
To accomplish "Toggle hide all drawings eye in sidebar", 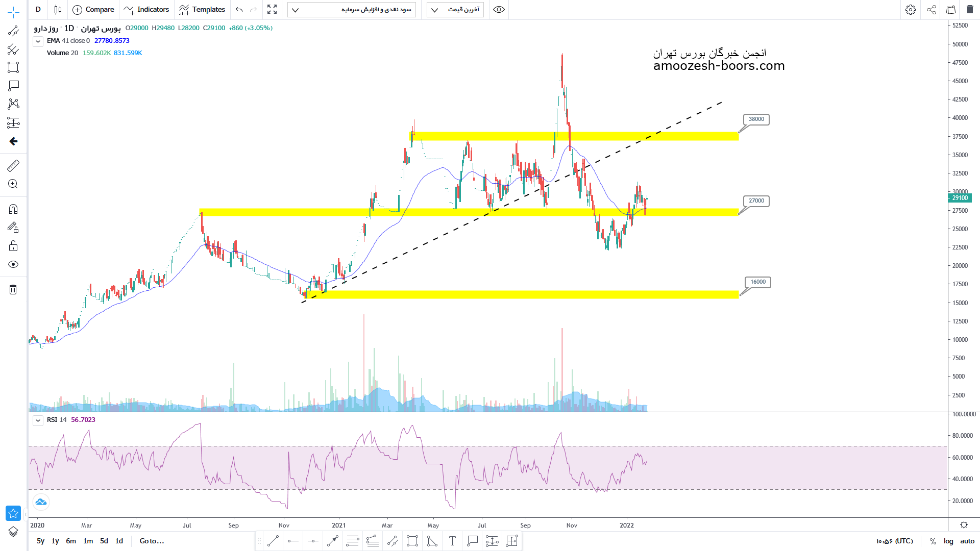I will (13, 264).
